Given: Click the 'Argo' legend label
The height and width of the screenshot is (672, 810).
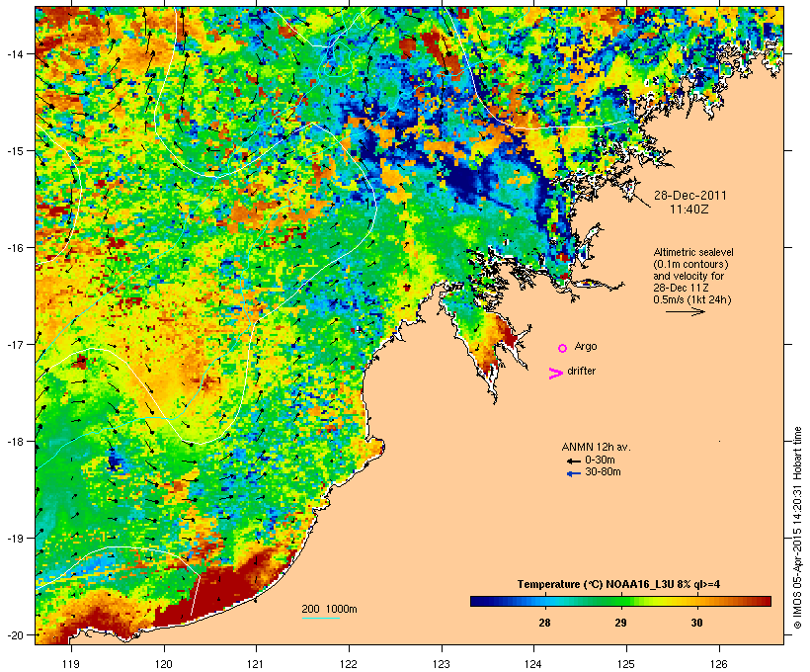Looking at the screenshot, I should (x=586, y=347).
